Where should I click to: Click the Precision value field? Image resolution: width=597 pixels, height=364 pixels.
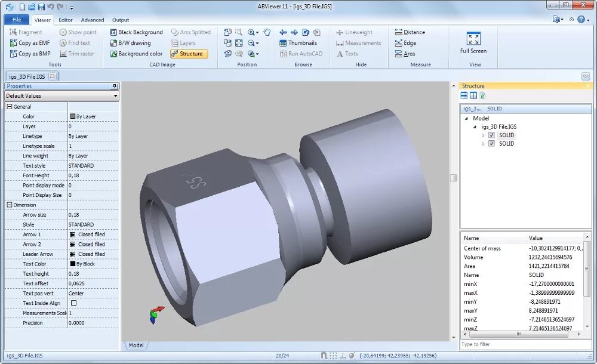[x=93, y=323]
